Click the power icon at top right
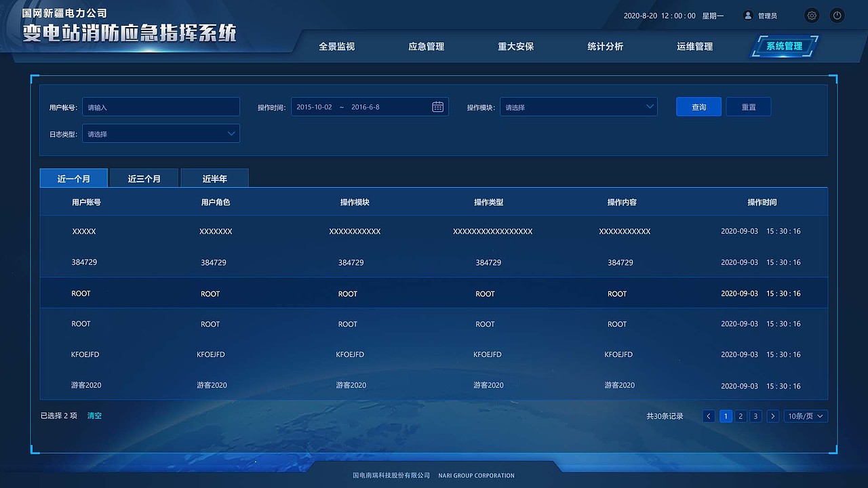 point(837,15)
